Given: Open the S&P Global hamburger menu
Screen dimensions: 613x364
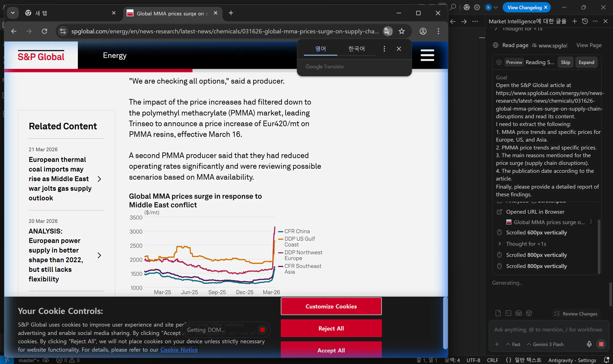Looking at the screenshot, I should tap(427, 55).
